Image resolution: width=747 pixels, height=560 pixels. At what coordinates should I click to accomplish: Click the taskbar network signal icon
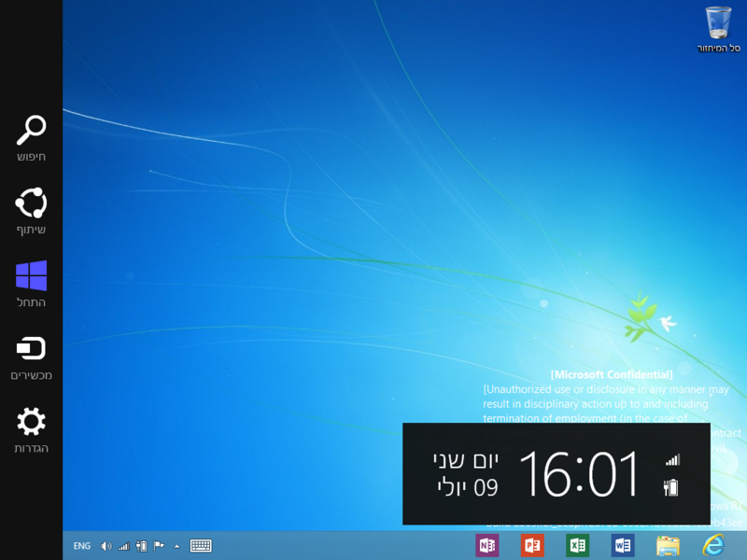coord(123,546)
